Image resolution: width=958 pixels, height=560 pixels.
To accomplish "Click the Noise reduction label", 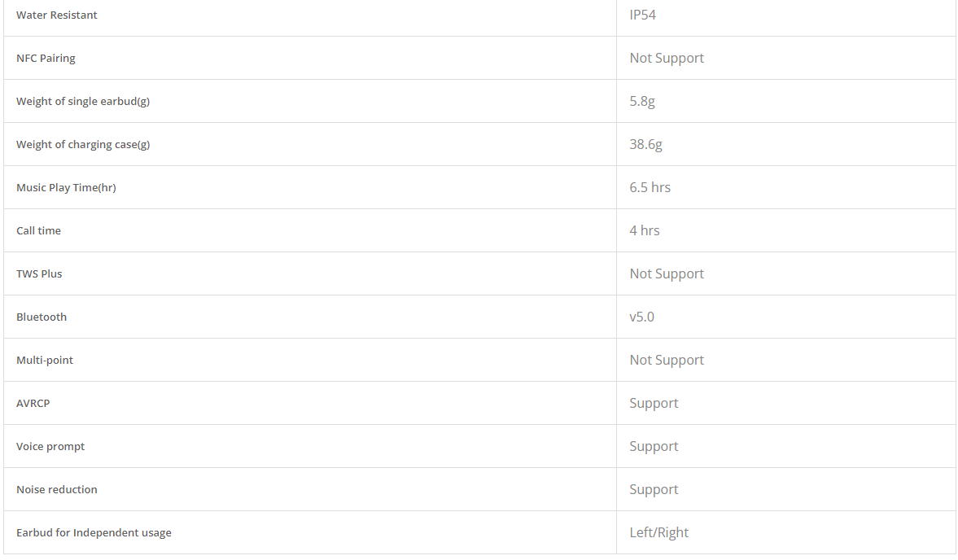I will click(57, 490).
